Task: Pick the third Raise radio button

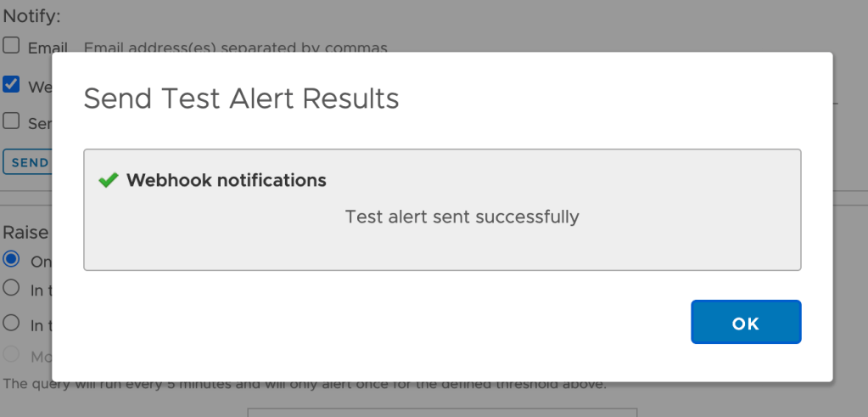Action: coord(11,323)
